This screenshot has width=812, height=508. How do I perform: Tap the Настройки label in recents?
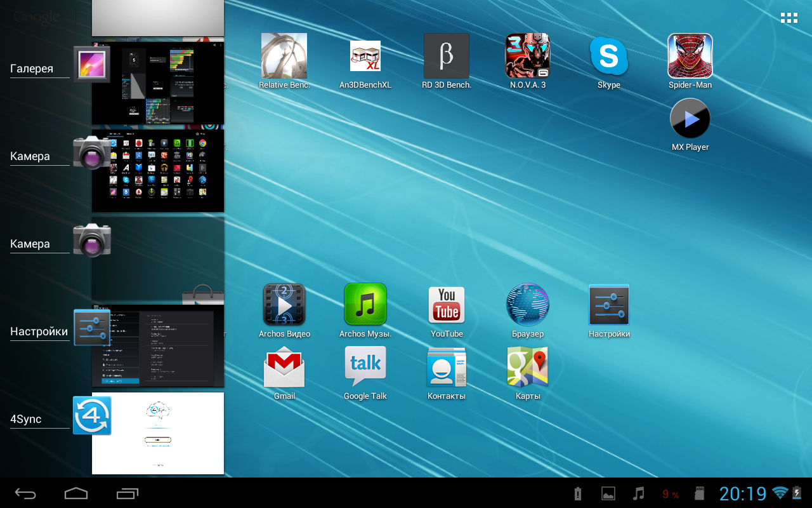(x=39, y=331)
